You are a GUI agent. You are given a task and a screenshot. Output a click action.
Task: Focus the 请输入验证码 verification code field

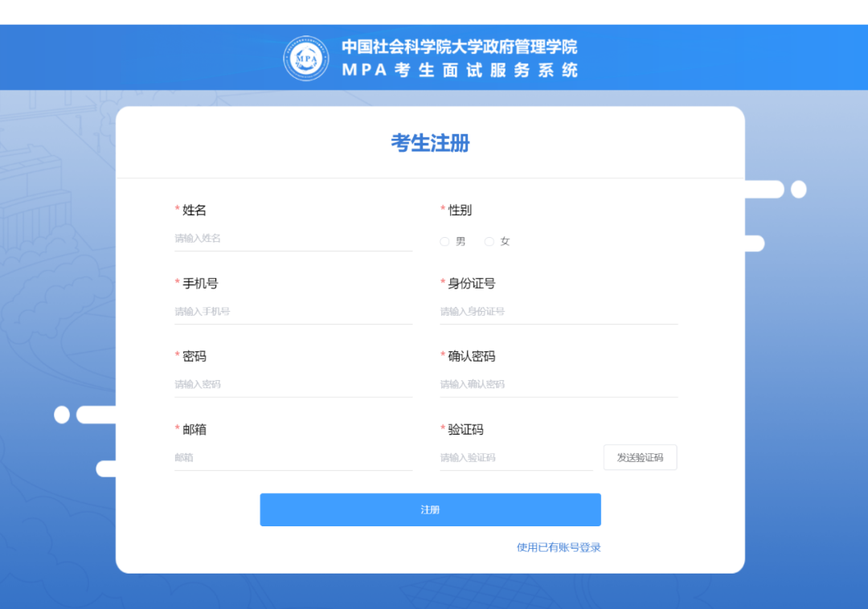pos(517,457)
